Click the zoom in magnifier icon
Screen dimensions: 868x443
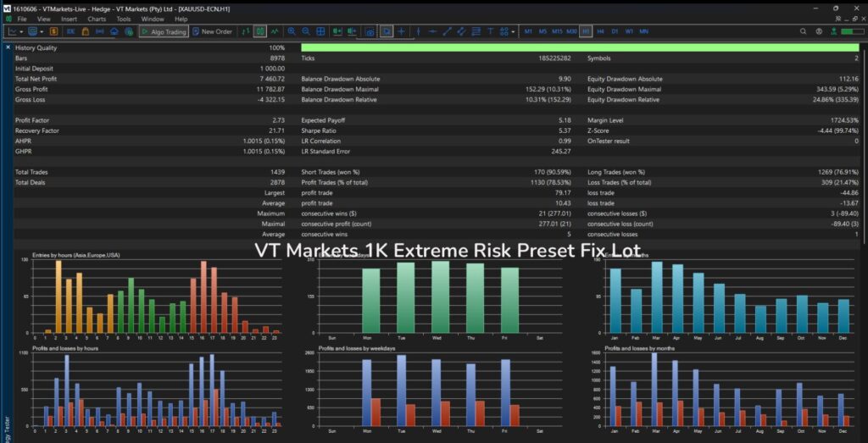coord(292,31)
